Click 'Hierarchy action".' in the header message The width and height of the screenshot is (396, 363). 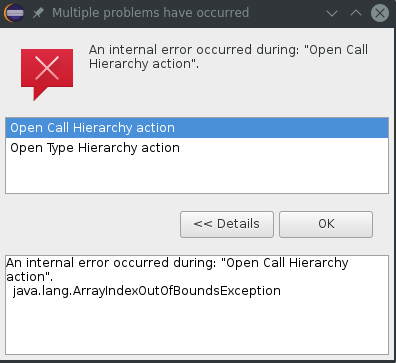point(144,64)
